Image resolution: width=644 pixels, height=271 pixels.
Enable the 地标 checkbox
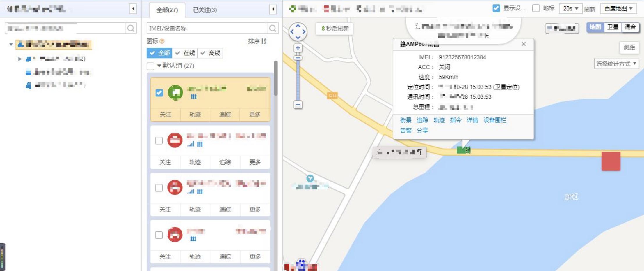(x=537, y=8)
